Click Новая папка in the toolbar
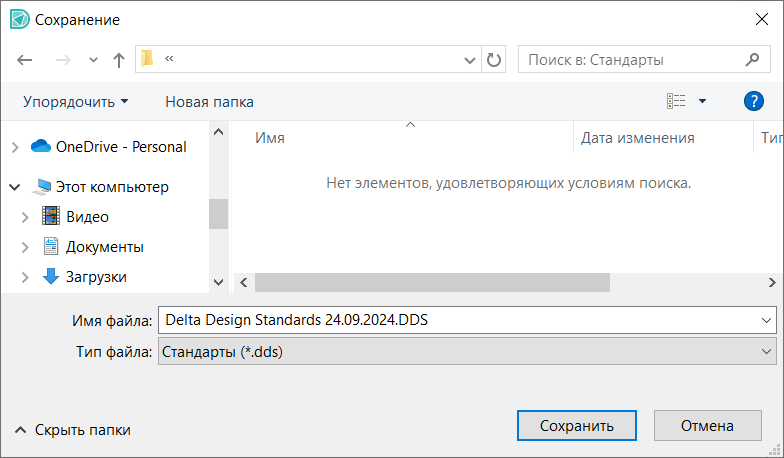This screenshot has height=458, width=784. click(x=209, y=101)
